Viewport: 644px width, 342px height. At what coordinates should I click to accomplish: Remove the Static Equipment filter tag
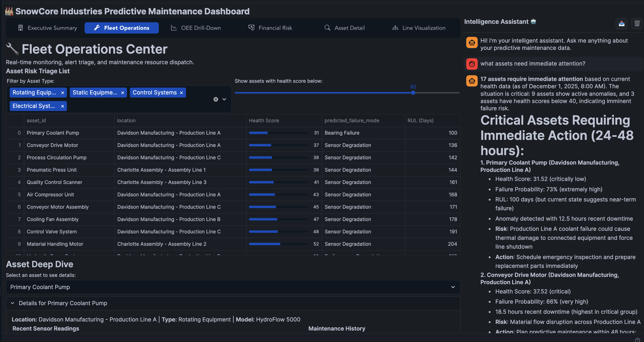click(123, 93)
